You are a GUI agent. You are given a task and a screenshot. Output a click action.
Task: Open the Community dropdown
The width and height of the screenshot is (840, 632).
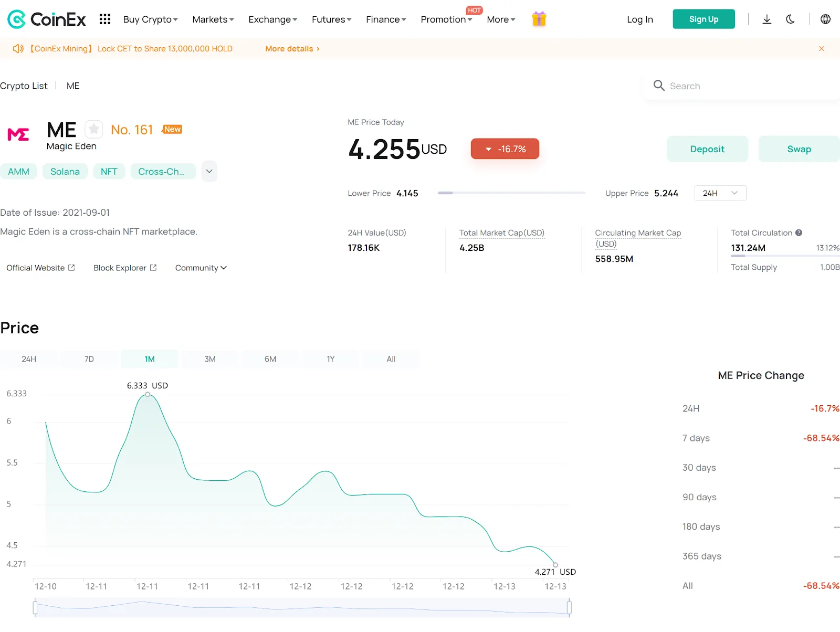tap(201, 268)
